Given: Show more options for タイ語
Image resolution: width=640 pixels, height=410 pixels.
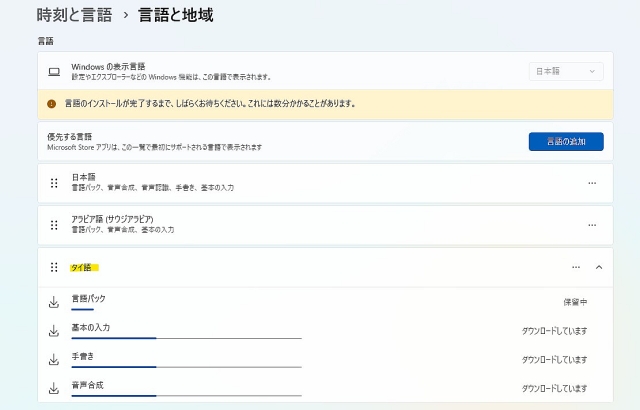Looking at the screenshot, I should (x=575, y=267).
